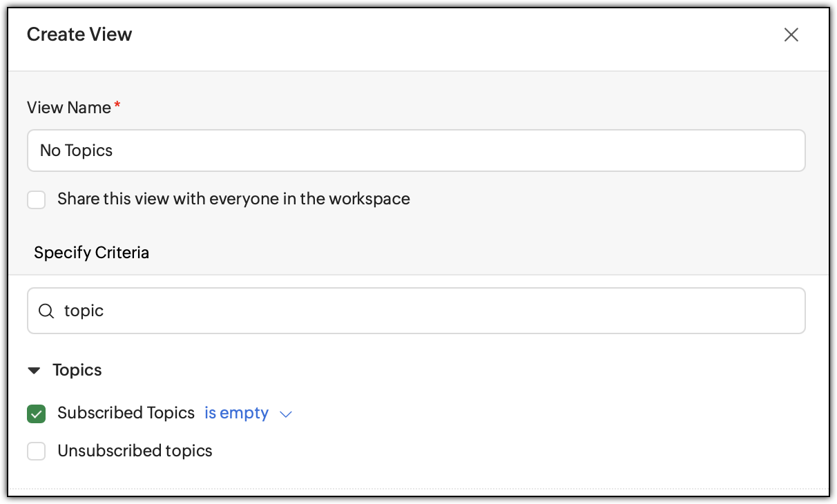Viewport: 837px width, 504px height.
Task: Click the 'Specify Criteria' section heading
Action: point(92,253)
